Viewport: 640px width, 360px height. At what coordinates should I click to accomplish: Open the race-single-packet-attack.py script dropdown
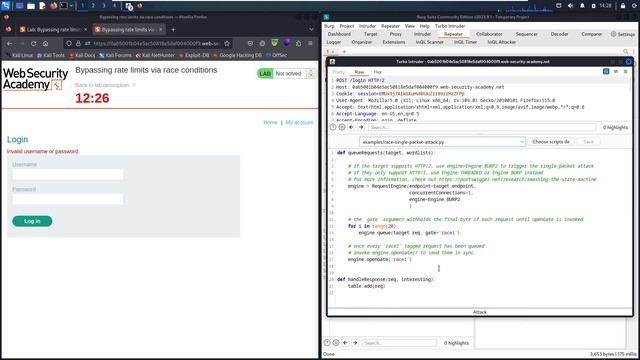(442, 142)
